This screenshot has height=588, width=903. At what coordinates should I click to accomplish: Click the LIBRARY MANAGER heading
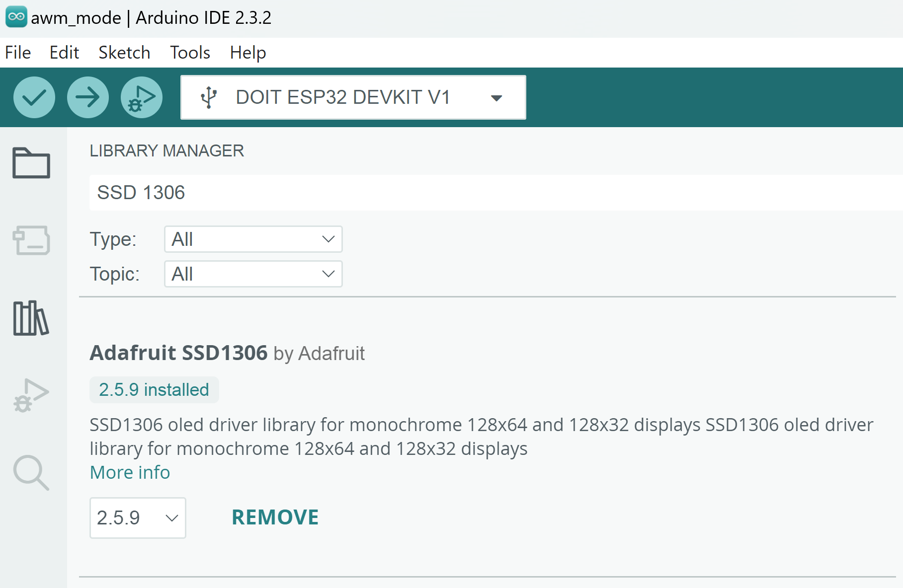[x=167, y=151]
